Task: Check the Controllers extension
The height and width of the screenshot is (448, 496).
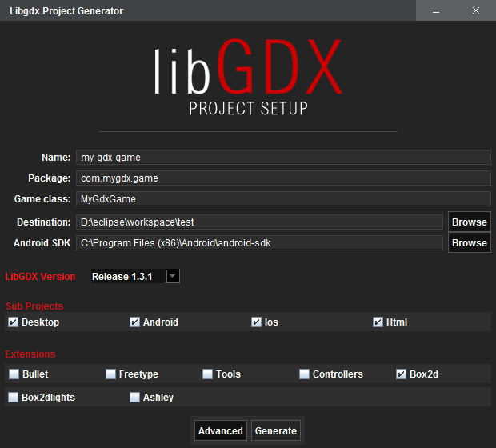Action: 304,374
